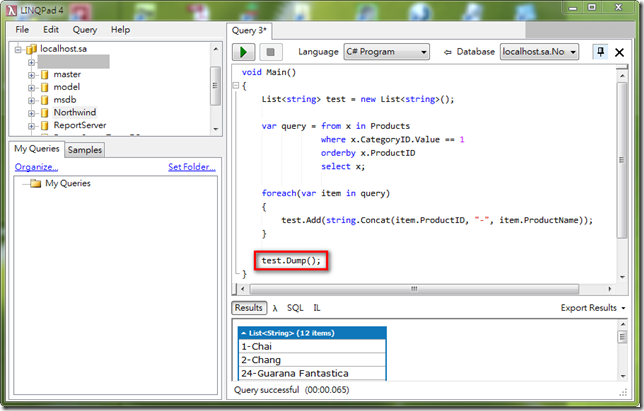Open the Query menu

click(x=84, y=30)
